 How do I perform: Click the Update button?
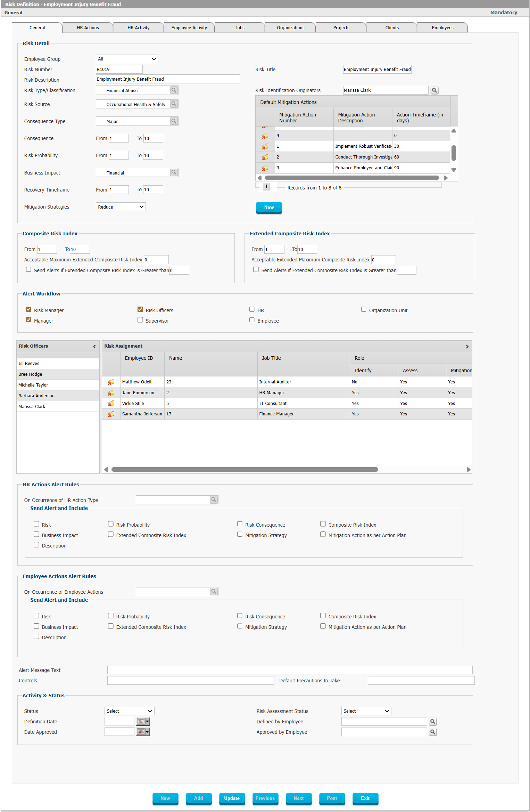pyautogui.click(x=232, y=798)
